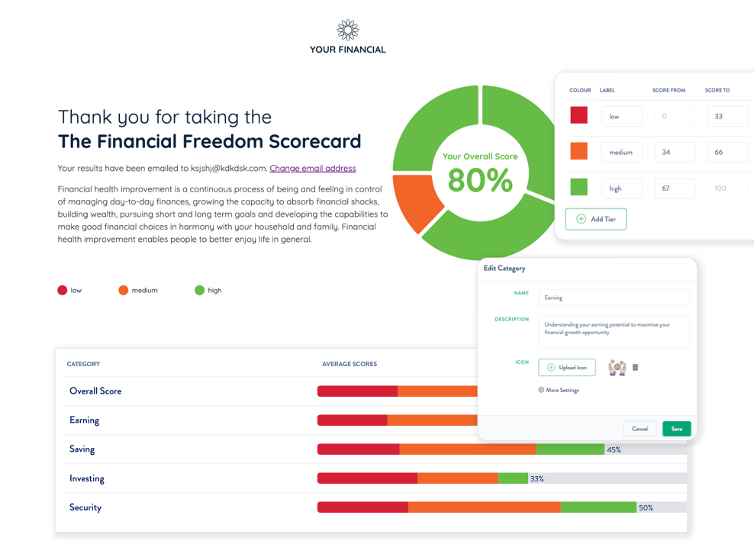Click the Add Tier button
Screen dimensions: 754x560
(x=595, y=218)
